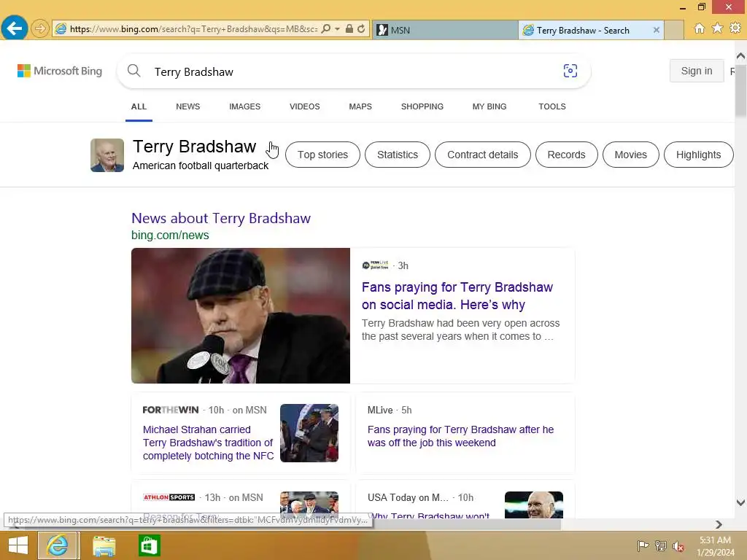The height and width of the screenshot is (560, 747).
Task: Click the Terry Bradshaw entity title
Action: coord(194,147)
